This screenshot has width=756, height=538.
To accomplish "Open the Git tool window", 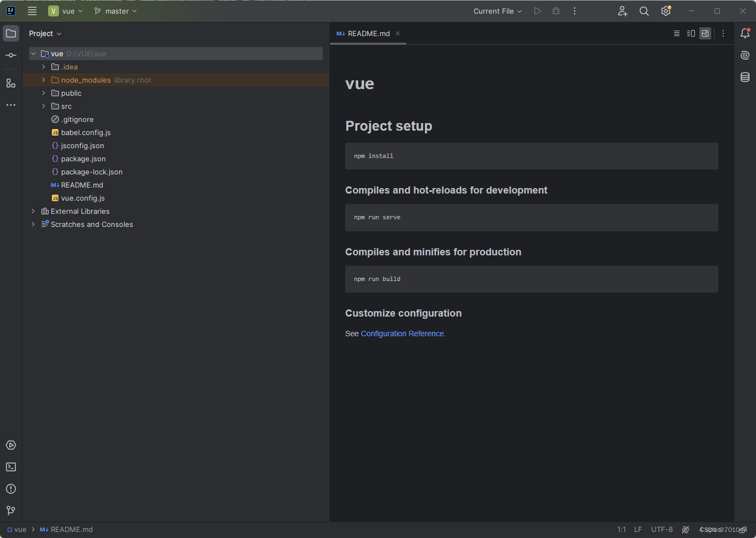I will (x=11, y=511).
